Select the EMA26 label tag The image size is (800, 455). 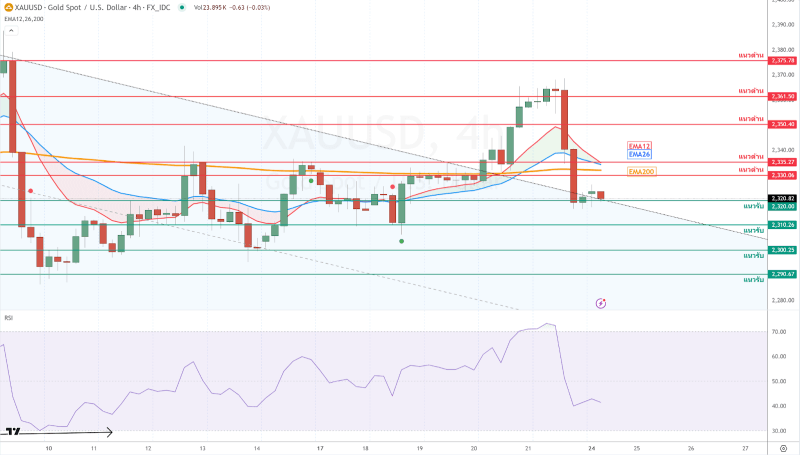(639, 155)
